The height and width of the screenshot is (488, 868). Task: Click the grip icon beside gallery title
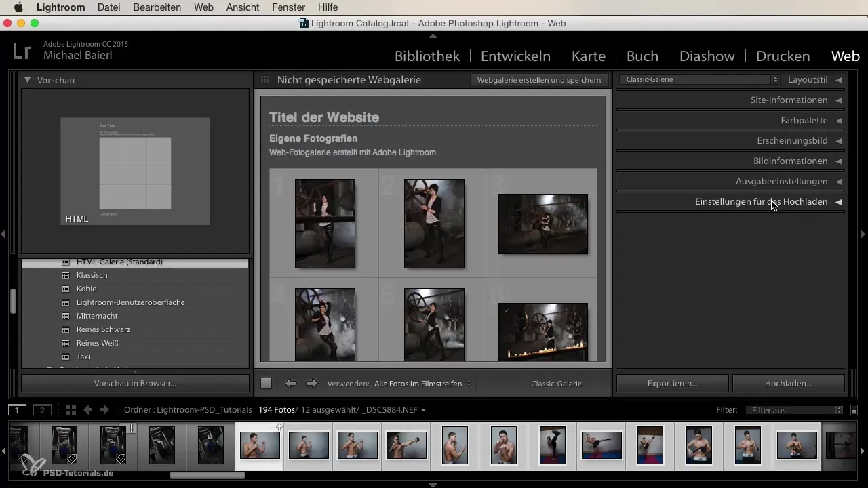pyautogui.click(x=264, y=80)
